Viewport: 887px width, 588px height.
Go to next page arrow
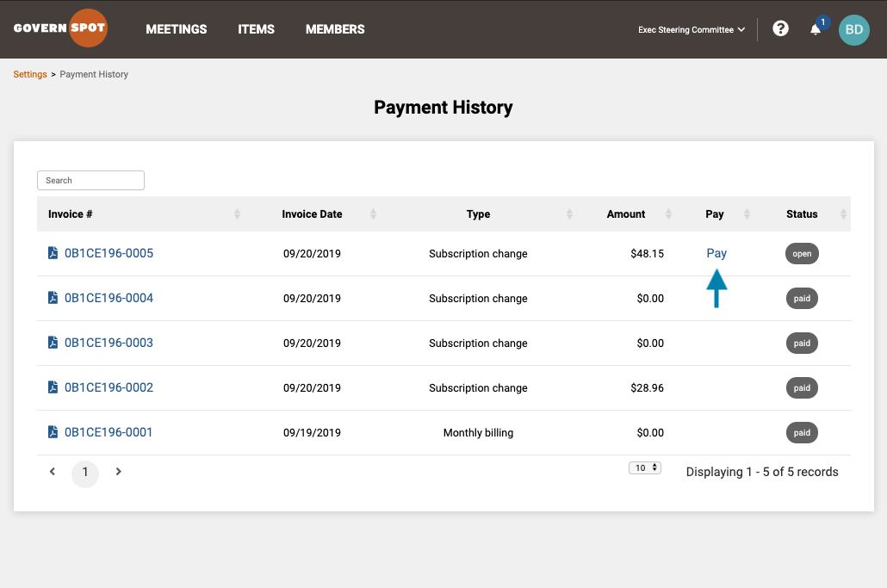118,471
